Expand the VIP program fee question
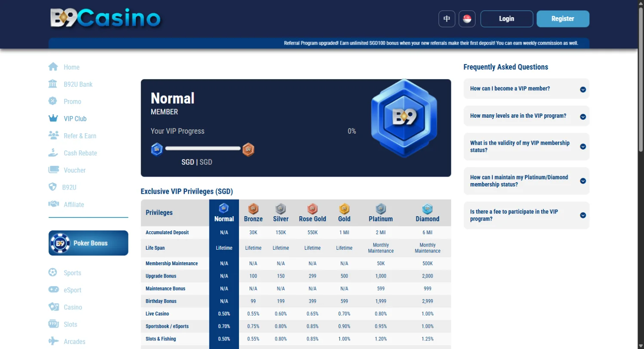This screenshot has width=644, height=349. coord(526,215)
